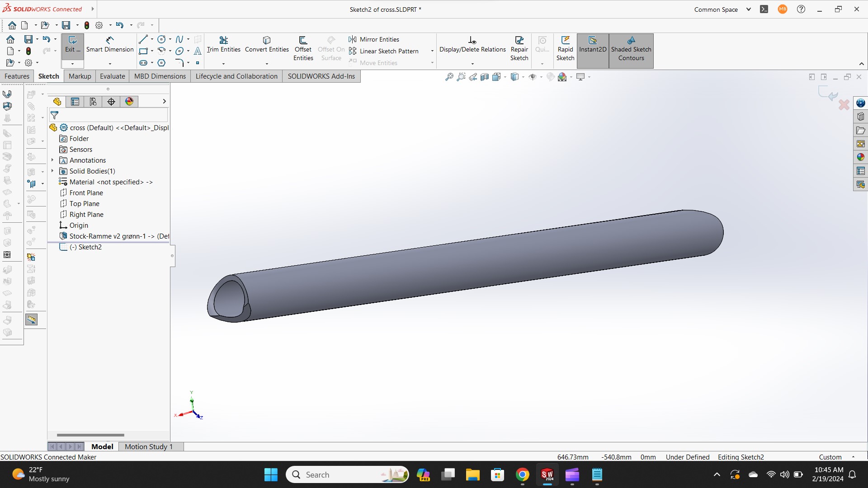Viewport: 868px width, 488px height.
Task: Select the Spline sketch tool
Action: coord(179,39)
